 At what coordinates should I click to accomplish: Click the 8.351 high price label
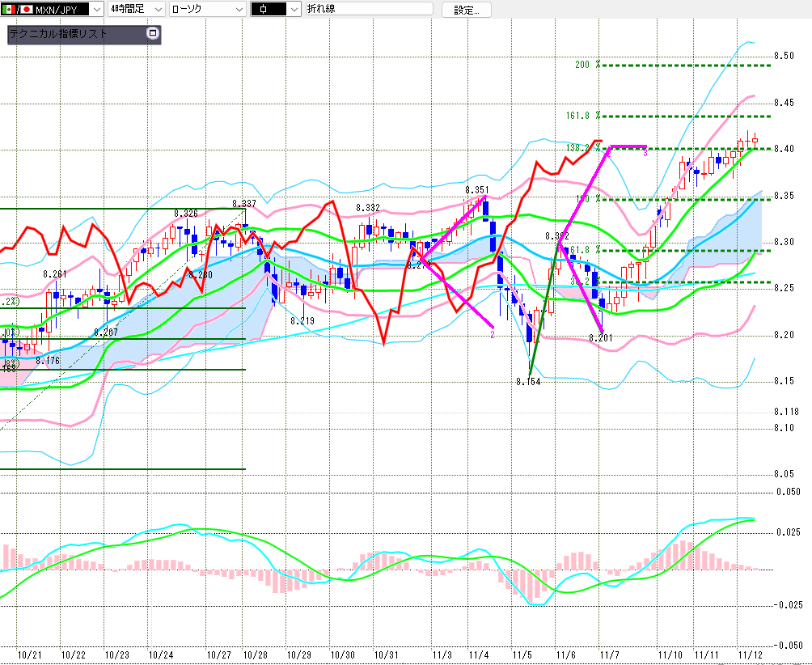click(x=476, y=189)
